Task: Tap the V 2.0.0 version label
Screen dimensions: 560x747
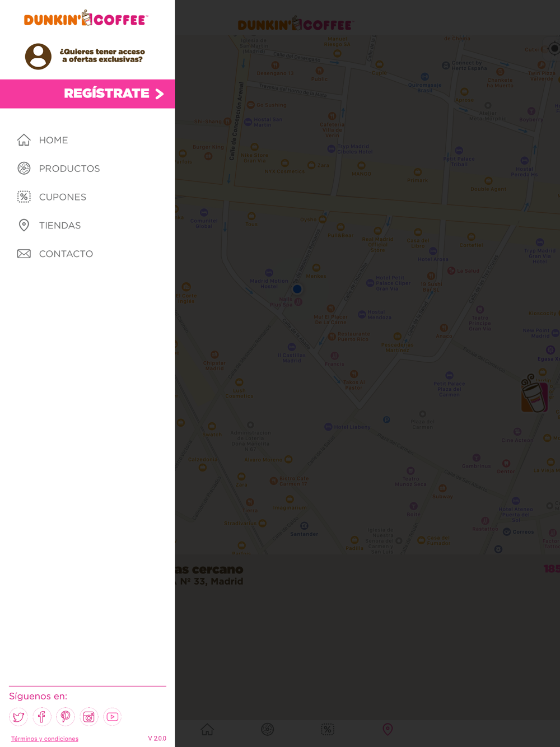Action: tap(157, 739)
